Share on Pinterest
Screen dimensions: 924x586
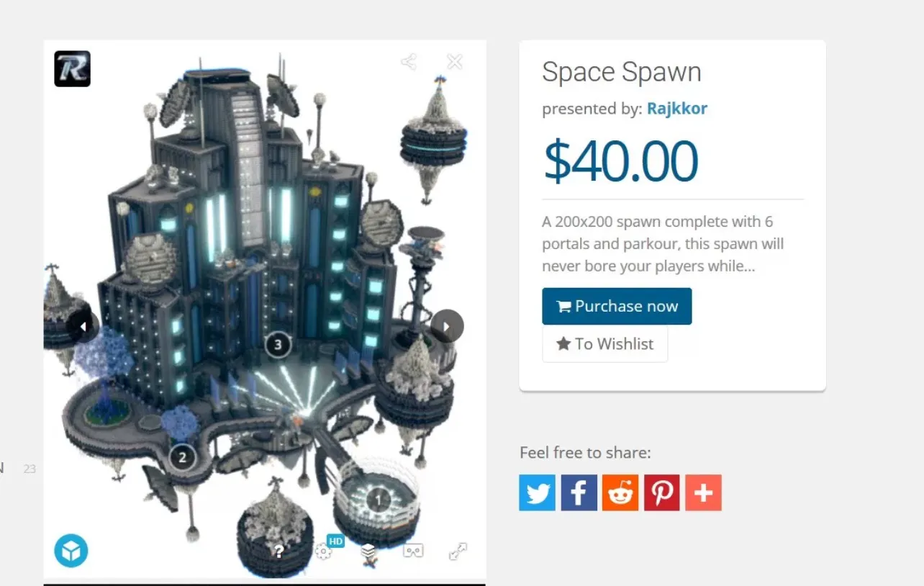pos(662,492)
